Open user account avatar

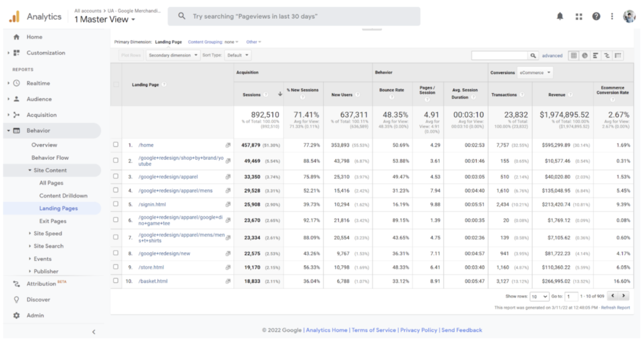tap(629, 16)
